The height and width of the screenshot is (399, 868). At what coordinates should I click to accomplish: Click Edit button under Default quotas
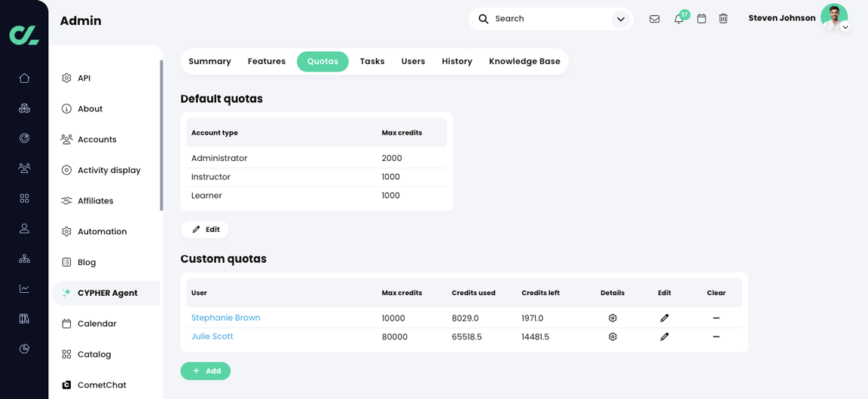click(x=205, y=230)
